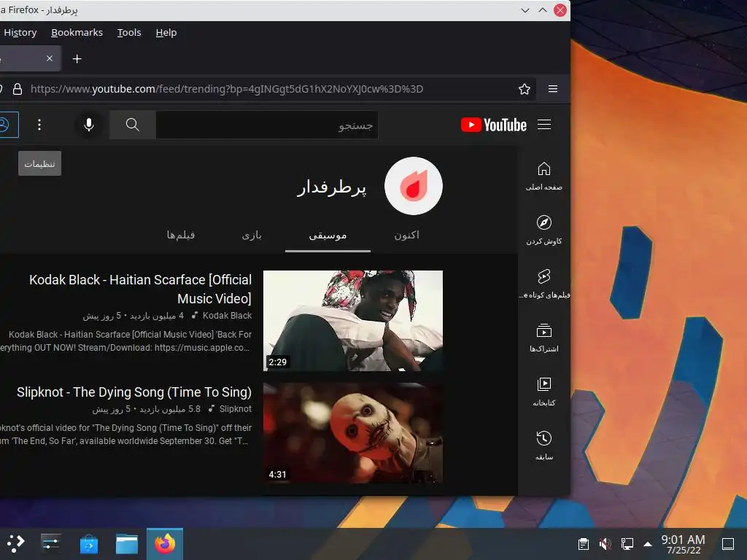747x560 pixels.
Task: Open Shorts (فیلم‌های کوتاه) in sidebar
Action: (544, 284)
